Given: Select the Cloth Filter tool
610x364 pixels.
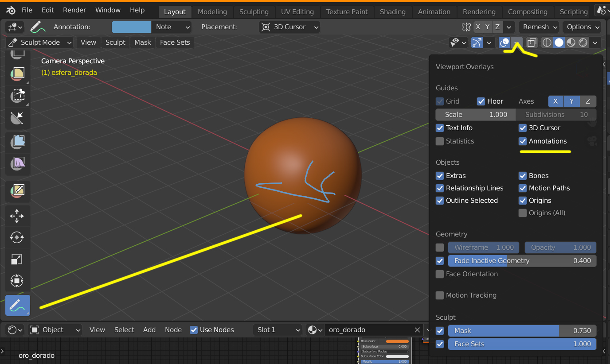Looking at the screenshot, I should pos(18,163).
